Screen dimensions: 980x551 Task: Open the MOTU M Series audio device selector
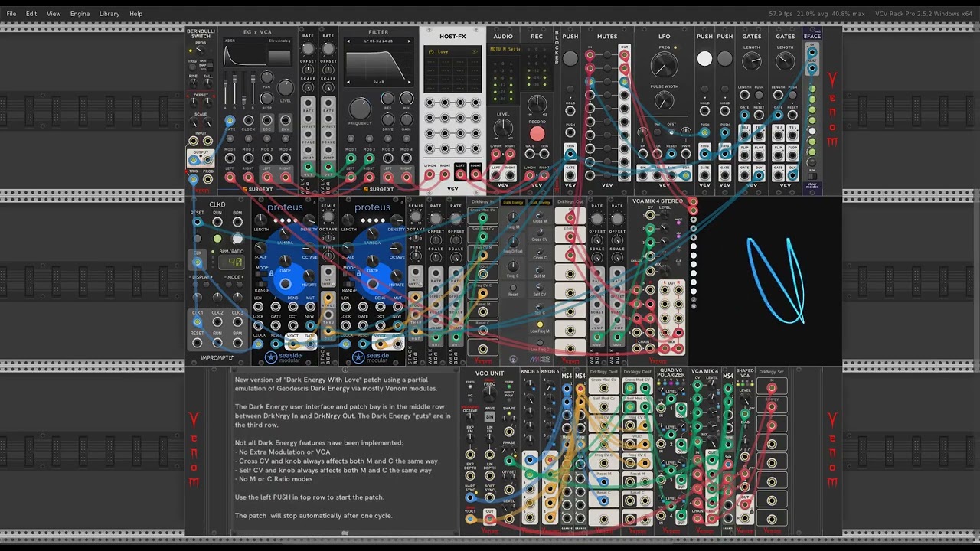click(503, 49)
